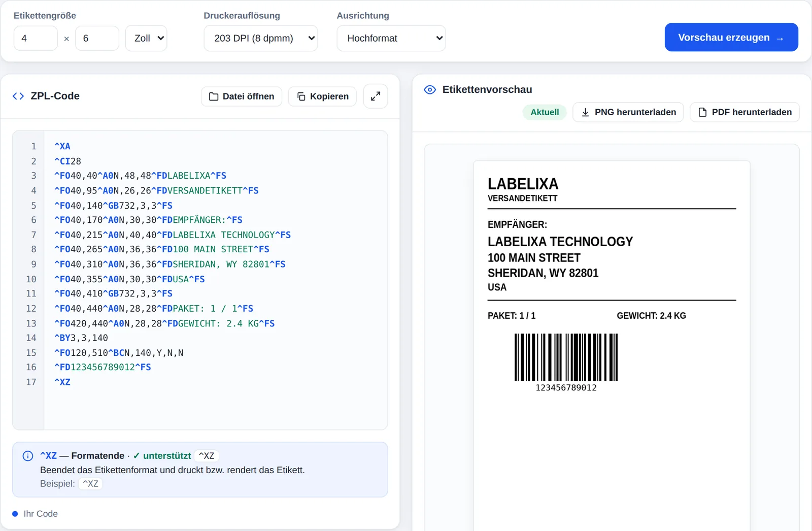The width and height of the screenshot is (812, 531).
Task: Click code line 1 ^XA
Action: click(62, 146)
